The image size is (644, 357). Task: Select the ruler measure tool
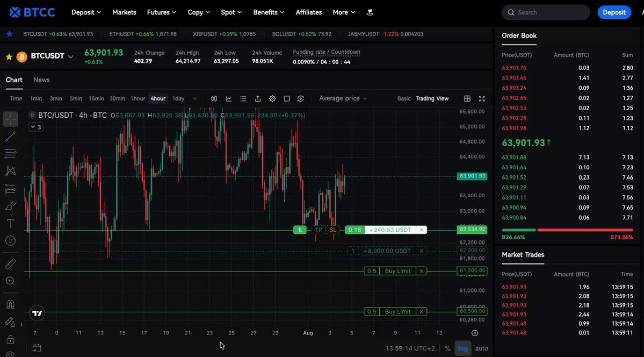[x=10, y=263]
